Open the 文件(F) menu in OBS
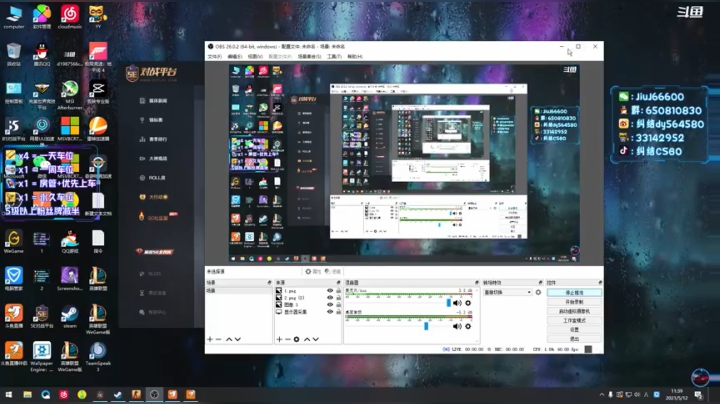This screenshot has width=720, height=404. (x=214, y=56)
